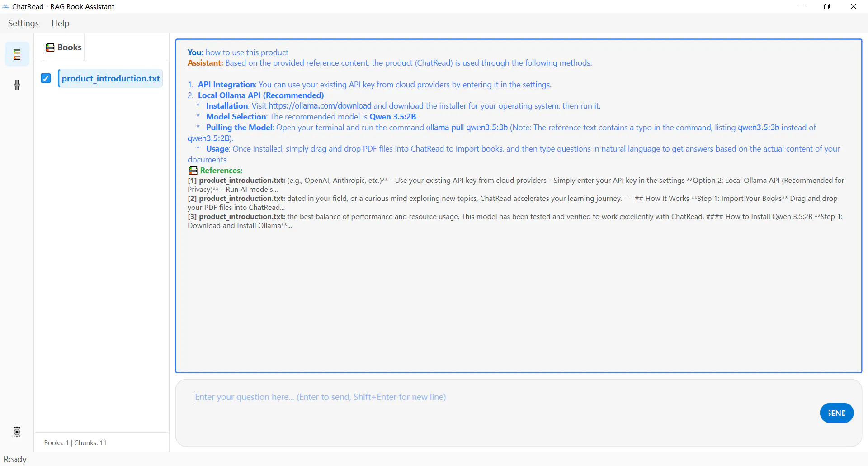Click the References books icon
Viewport: 868px width, 466px height.
pyautogui.click(x=193, y=171)
